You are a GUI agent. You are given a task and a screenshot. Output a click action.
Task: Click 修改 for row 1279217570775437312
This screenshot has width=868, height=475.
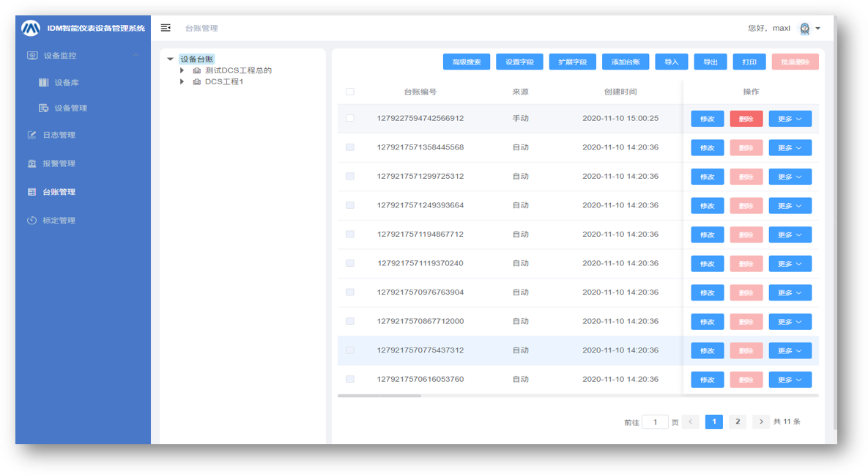coord(708,351)
